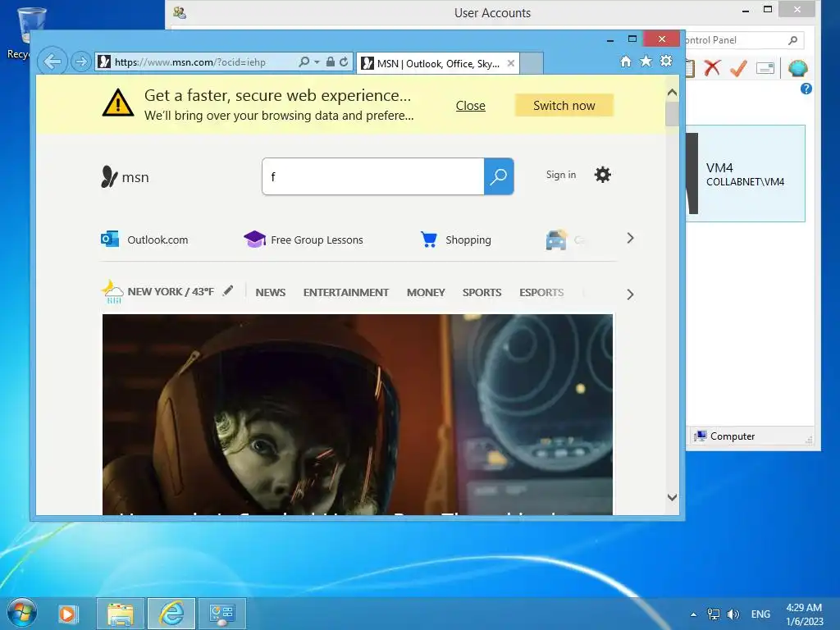Image resolution: width=840 pixels, height=630 pixels.
Task: Click the globe icon in User Accounts toolbar
Action: (798, 68)
